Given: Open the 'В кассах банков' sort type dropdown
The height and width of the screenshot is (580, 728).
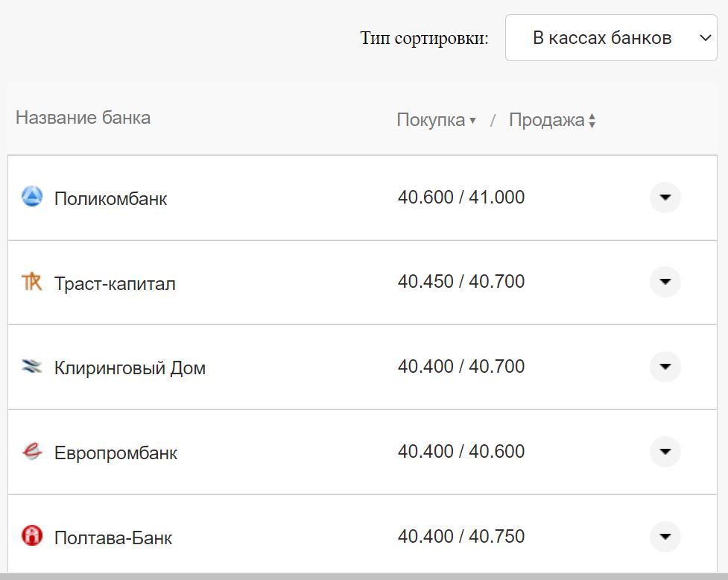Looking at the screenshot, I should [x=611, y=37].
